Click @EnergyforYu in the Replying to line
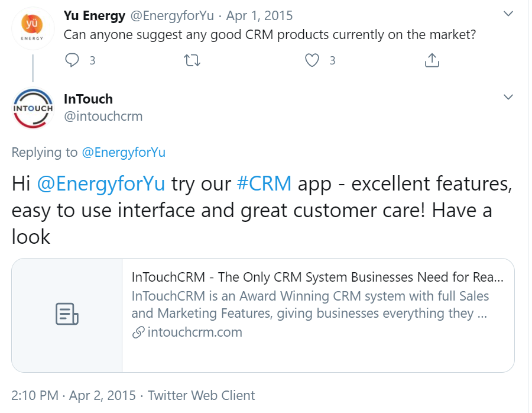The image size is (532, 413). 123,152
